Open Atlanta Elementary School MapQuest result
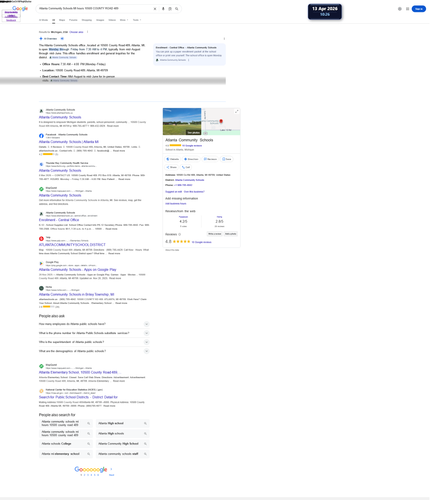Screen dimensions: 432x500 pyautogui.click(x=79, y=372)
